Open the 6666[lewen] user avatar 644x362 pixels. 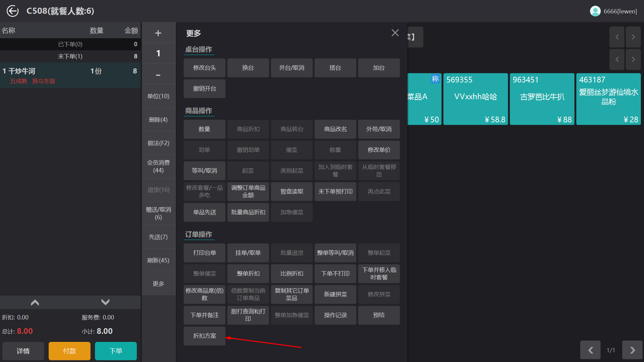tap(595, 11)
